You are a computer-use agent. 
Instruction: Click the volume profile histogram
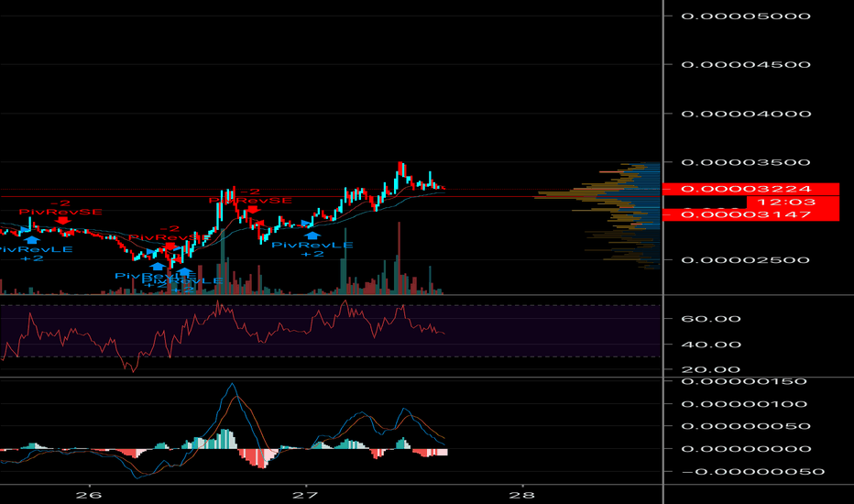pyautogui.click(x=597, y=215)
